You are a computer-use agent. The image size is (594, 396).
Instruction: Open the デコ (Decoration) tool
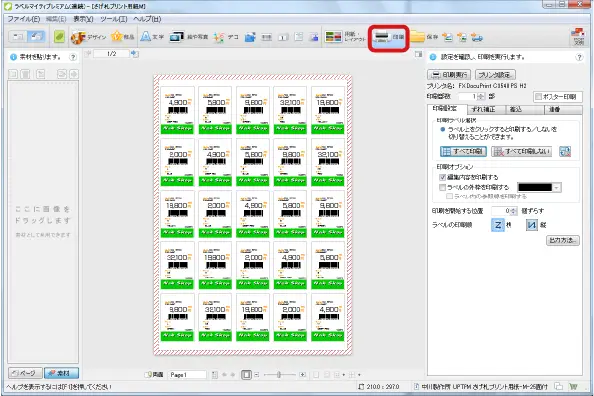click(226, 37)
